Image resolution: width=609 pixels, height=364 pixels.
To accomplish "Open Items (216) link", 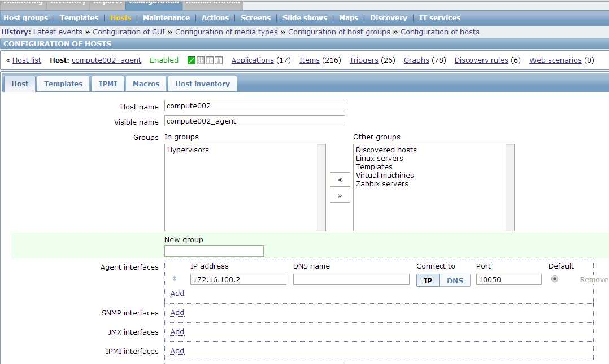I will tap(309, 60).
